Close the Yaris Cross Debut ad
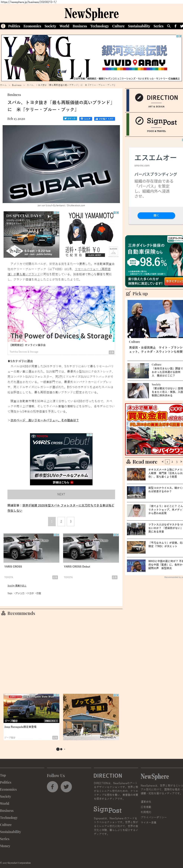 tap(91, 435)
